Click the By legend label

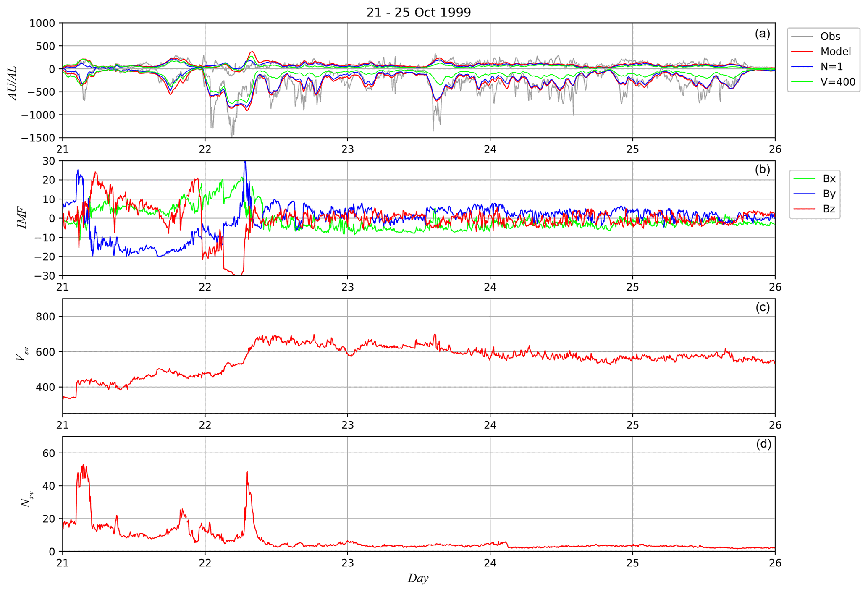pyautogui.click(x=829, y=194)
